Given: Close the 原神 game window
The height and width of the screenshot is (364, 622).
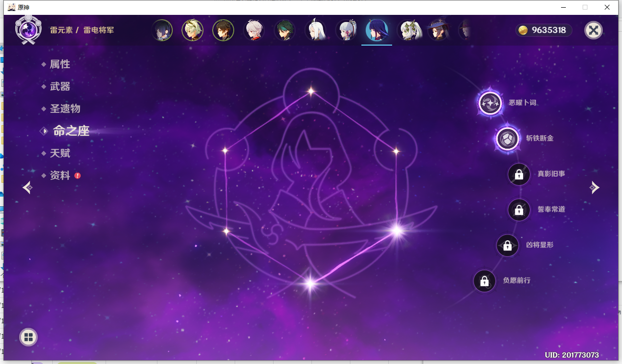Looking at the screenshot, I should coord(607,7).
